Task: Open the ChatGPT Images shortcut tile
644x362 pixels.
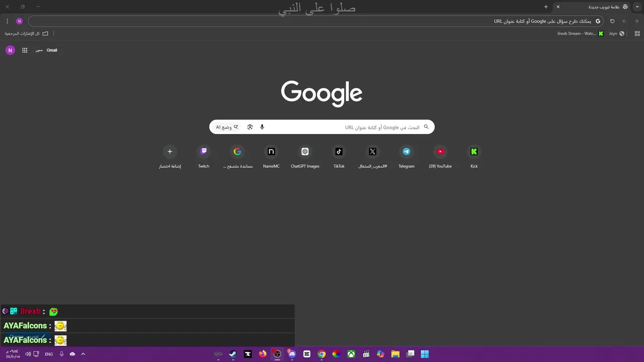Action: (x=305, y=151)
